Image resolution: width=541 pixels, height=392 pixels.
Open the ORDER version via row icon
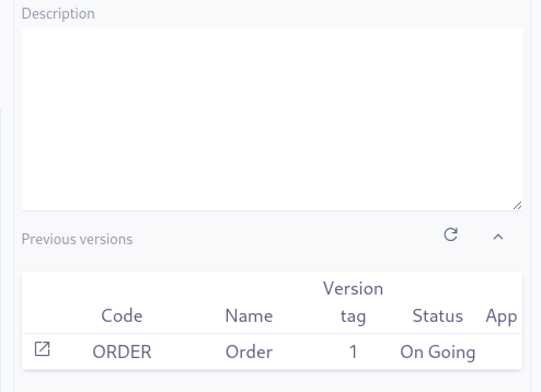pyautogui.click(x=42, y=349)
